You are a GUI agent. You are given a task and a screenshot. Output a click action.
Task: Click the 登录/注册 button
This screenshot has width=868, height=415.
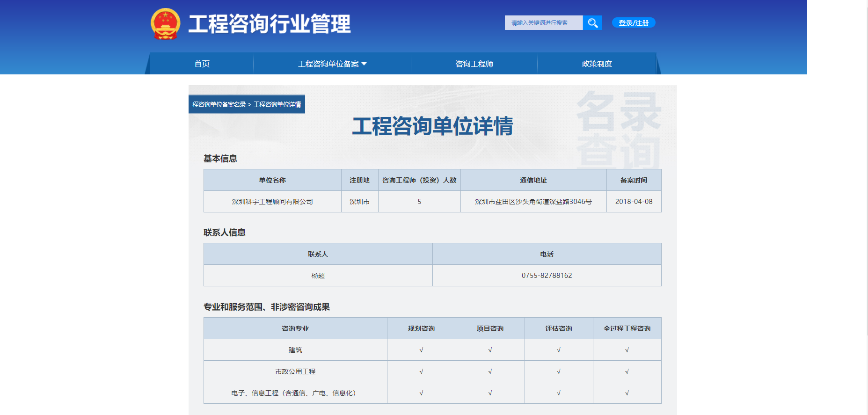tap(634, 23)
